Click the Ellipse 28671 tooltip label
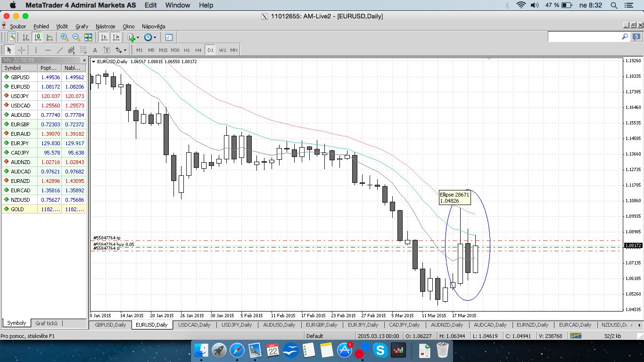Screen dimensions: 644x362 point(454,197)
